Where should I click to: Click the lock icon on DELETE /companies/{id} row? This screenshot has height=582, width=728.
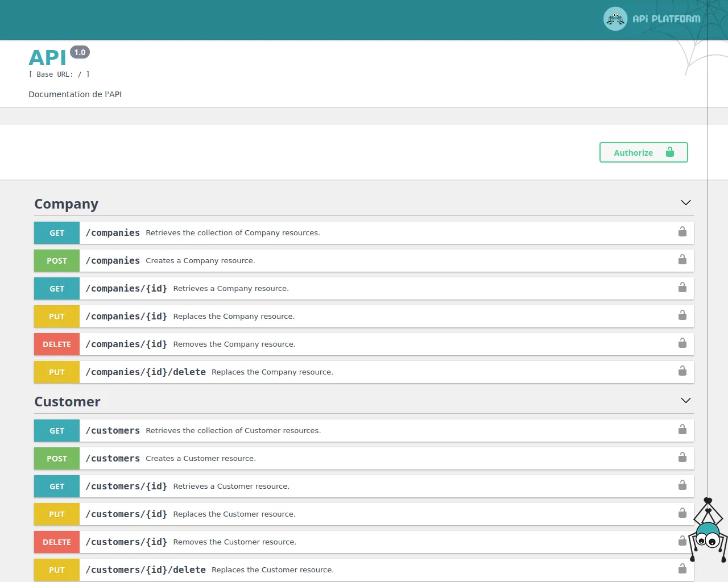[682, 343]
